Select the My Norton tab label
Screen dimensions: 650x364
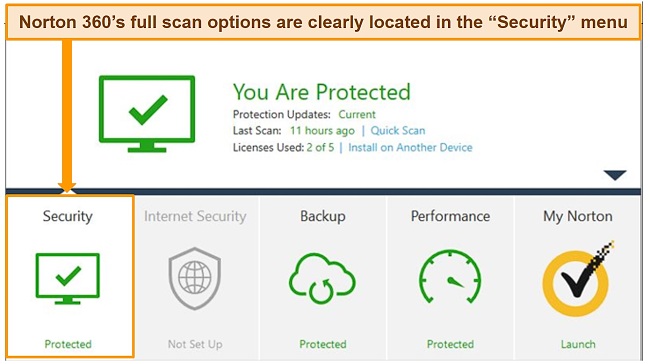pyautogui.click(x=577, y=216)
